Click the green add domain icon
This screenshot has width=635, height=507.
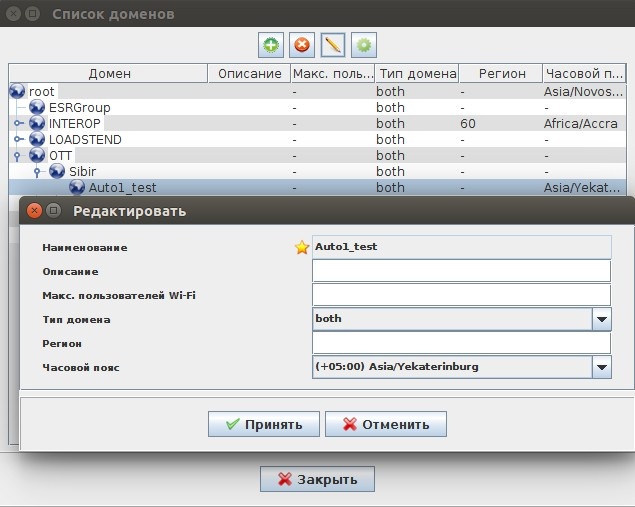pyautogui.click(x=271, y=45)
